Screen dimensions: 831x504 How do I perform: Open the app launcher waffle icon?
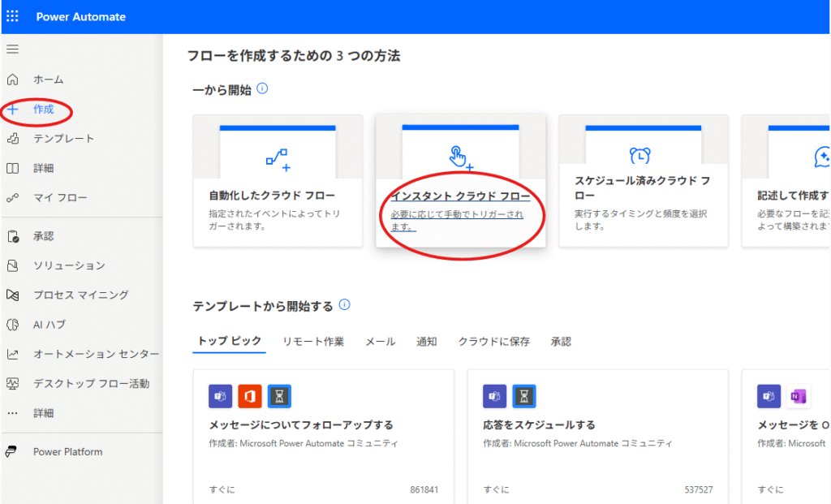pos(12,16)
